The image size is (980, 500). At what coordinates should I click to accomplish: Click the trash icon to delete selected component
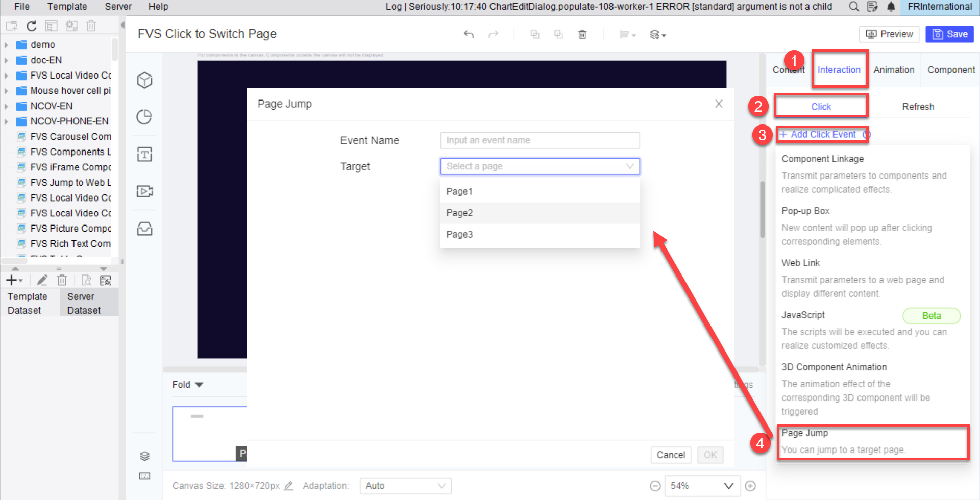[x=582, y=34]
